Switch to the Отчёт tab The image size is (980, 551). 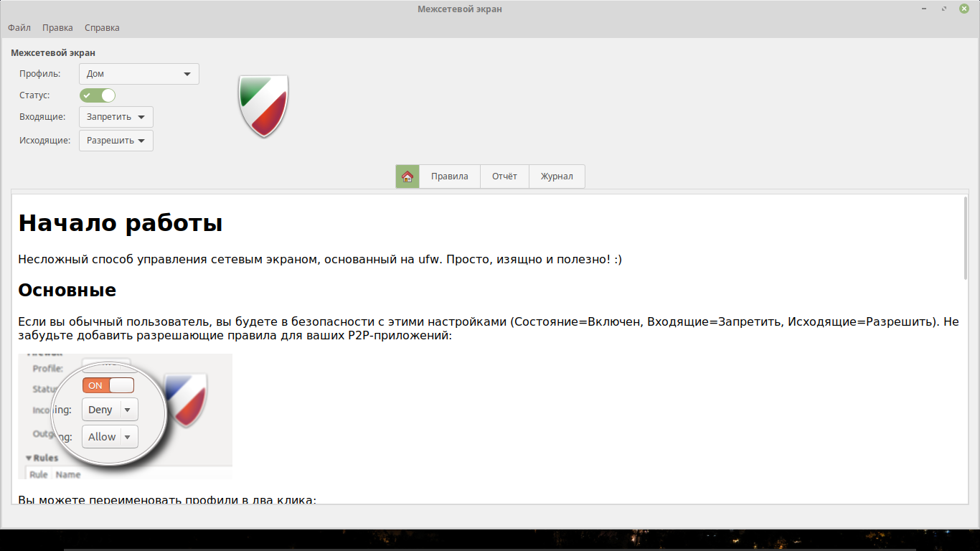[x=504, y=176]
